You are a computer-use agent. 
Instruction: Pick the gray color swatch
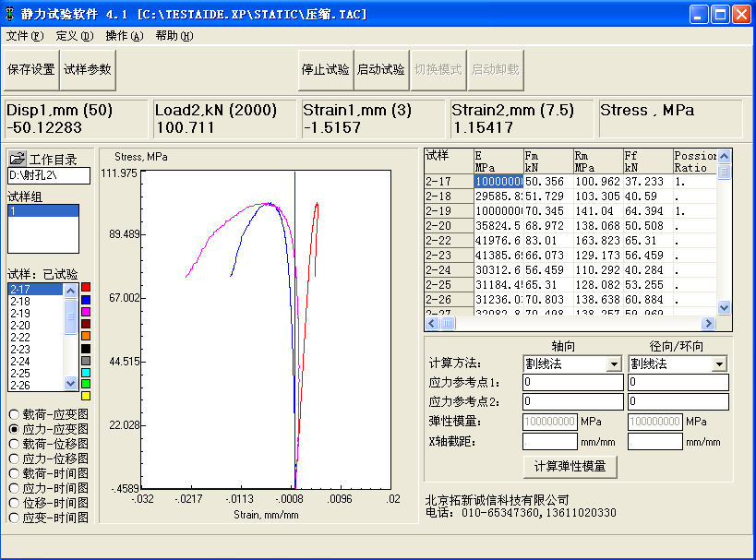click(x=86, y=361)
